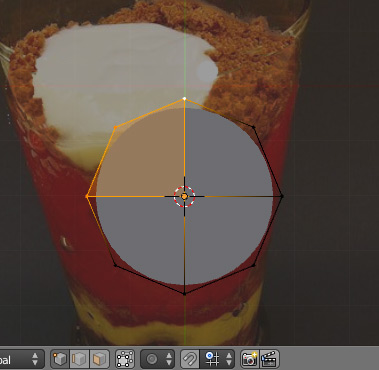Select the lower-left black octagon vertex
This screenshot has height=370, width=379.
click(115, 265)
